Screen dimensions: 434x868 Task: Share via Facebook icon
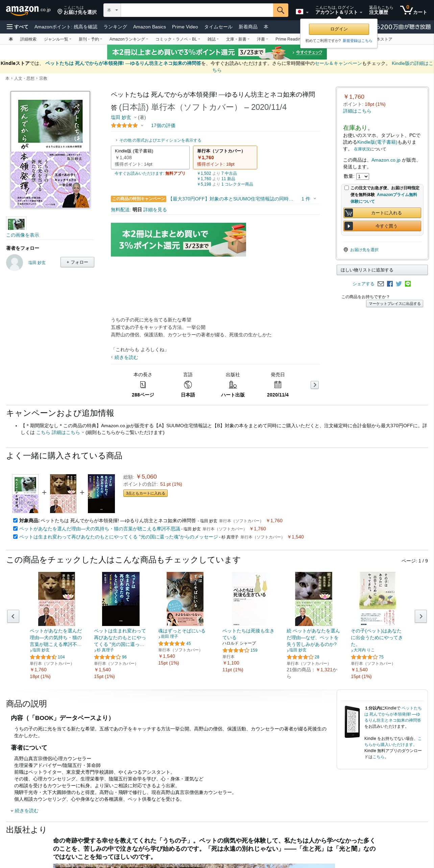[390, 284]
